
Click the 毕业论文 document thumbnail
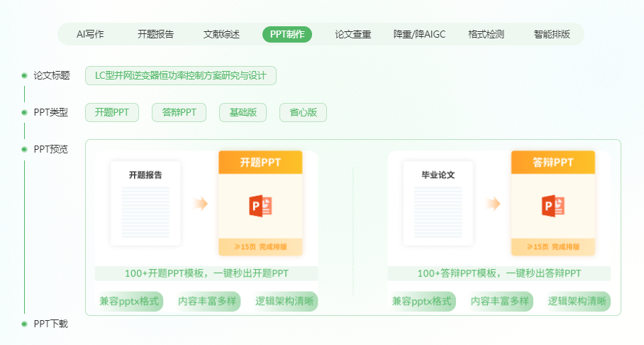pos(438,203)
